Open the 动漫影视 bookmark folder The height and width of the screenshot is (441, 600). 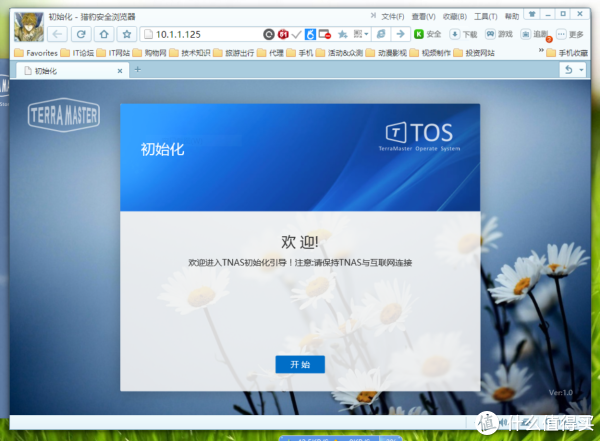pos(386,53)
